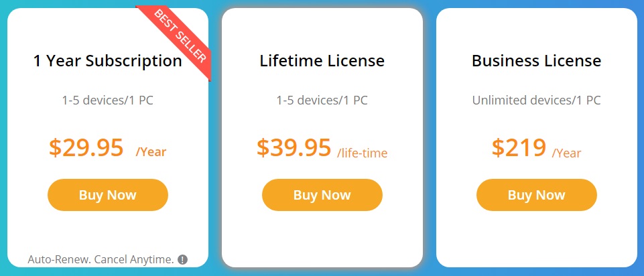Buy Now for 1 Year Subscription
The height and width of the screenshot is (276, 644).
point(107,195)
